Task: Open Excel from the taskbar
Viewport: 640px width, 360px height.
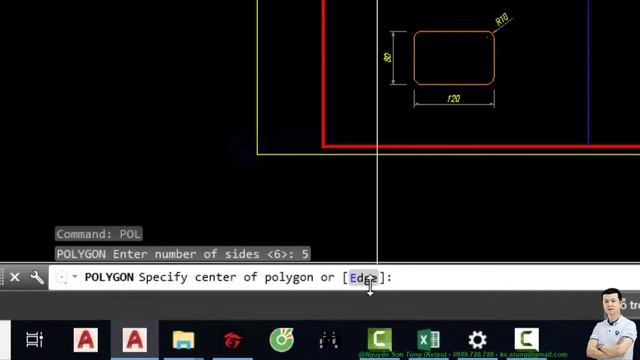Action: coord(429,340)
